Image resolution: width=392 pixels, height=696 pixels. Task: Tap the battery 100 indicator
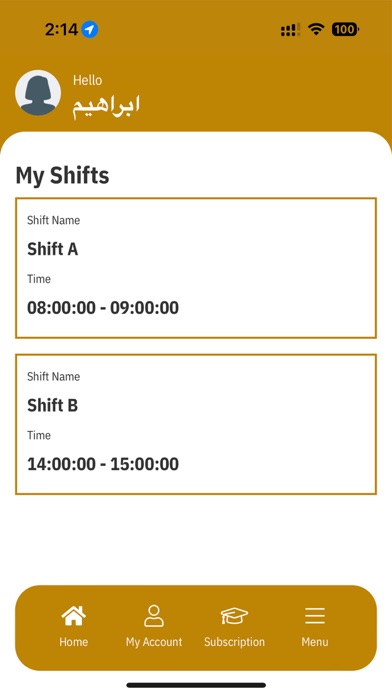345,30
